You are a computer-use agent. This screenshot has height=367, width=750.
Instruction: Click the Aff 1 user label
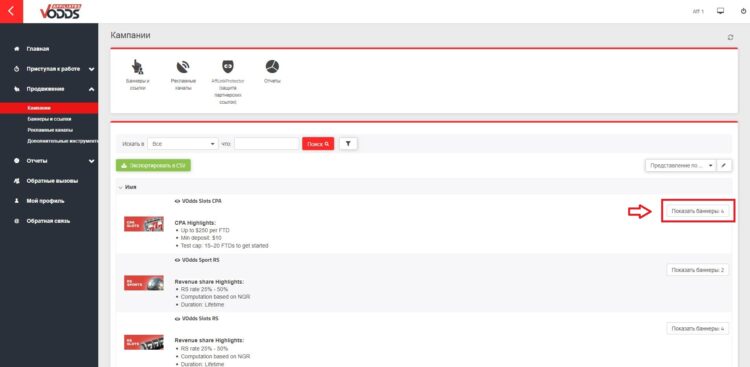tap(698, 11)
